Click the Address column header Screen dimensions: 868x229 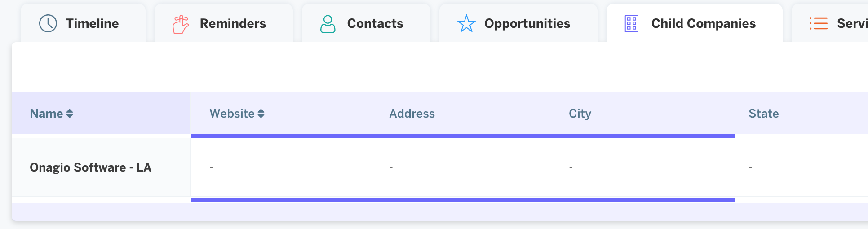click(412, 114)
